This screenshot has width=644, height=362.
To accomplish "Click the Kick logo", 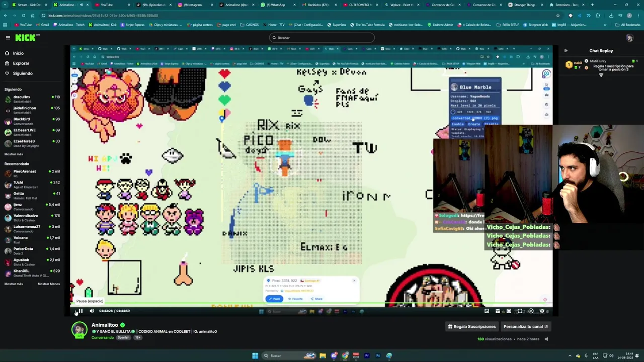I will tap(27, 38).
